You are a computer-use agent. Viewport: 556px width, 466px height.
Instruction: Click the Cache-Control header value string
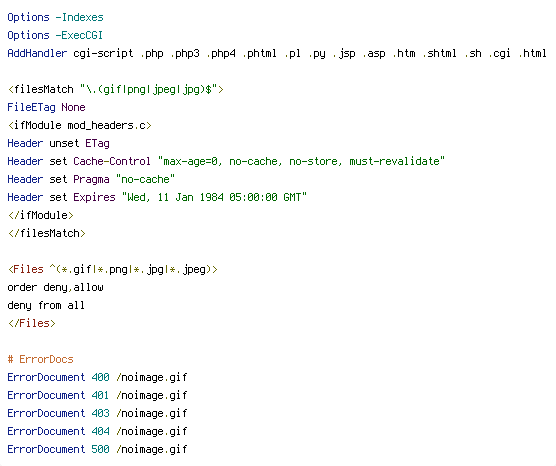[301, 161]
